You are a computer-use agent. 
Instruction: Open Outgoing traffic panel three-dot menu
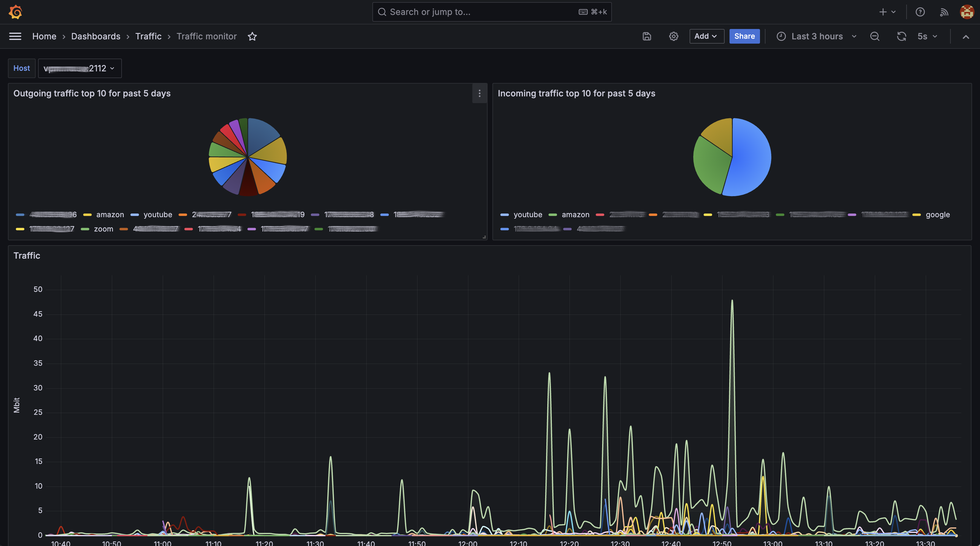pyautogui.click(x=479, y=93)
